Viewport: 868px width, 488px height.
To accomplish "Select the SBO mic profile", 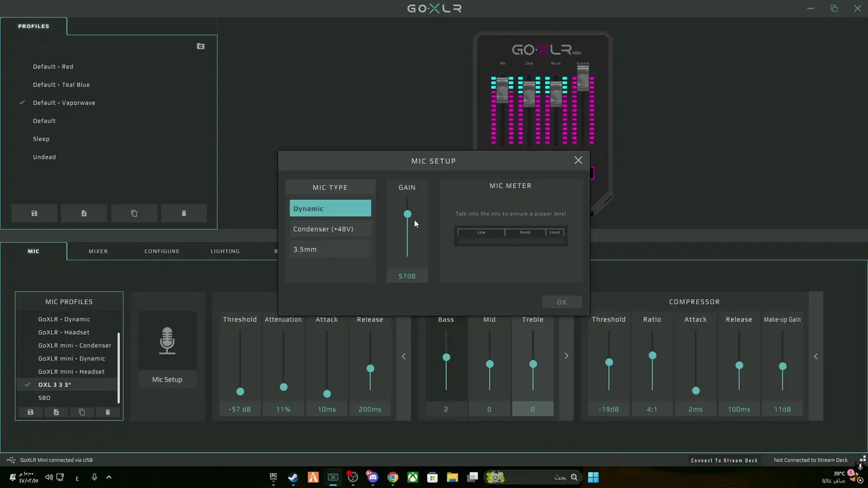I will (44, 398).
